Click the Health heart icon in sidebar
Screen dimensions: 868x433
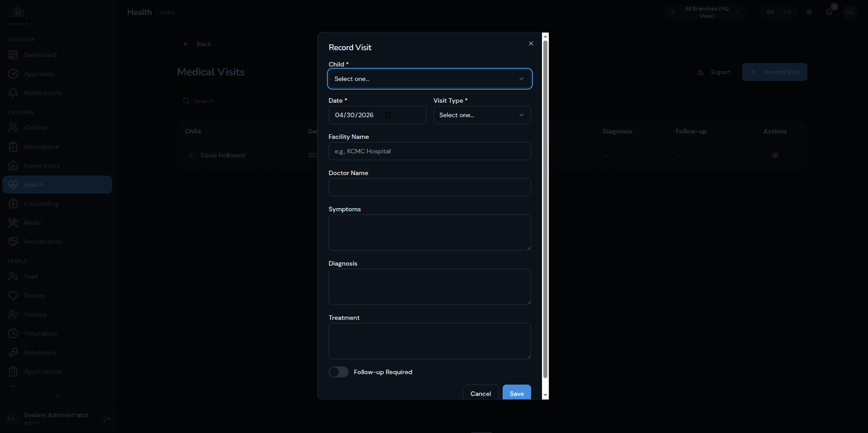click(x=13, y=185)
